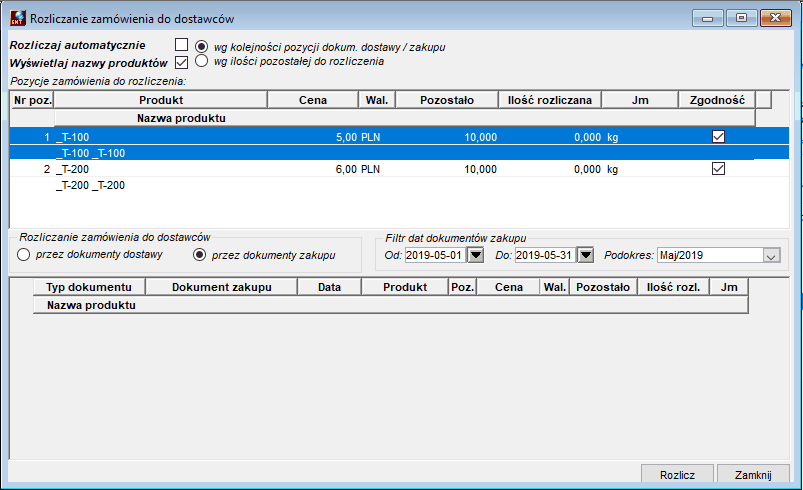The width and height of the screenshot is (803, 490).
Task: Select the _T-200 order position row
Action: point(399,169)
